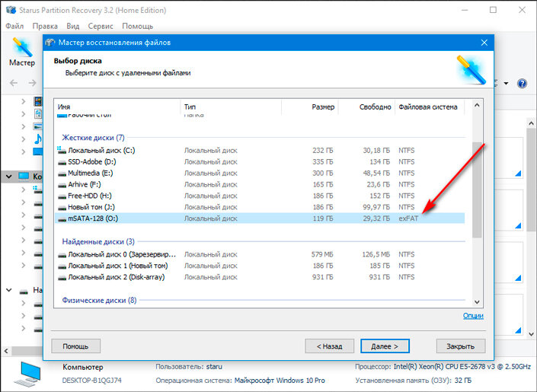The image size is (537, 392).
Task: Click the disk list scrollbar down arrow
Action: click(x=477, y=302)
